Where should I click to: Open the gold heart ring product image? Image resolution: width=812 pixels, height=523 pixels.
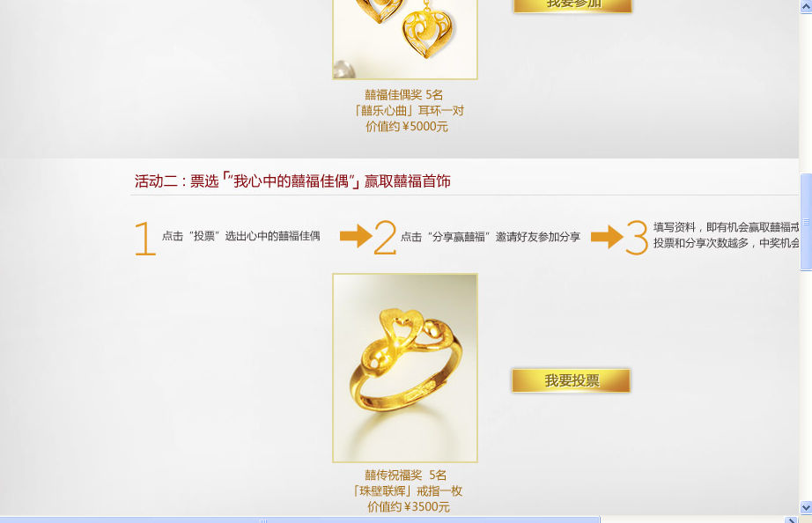pos(405,368)
